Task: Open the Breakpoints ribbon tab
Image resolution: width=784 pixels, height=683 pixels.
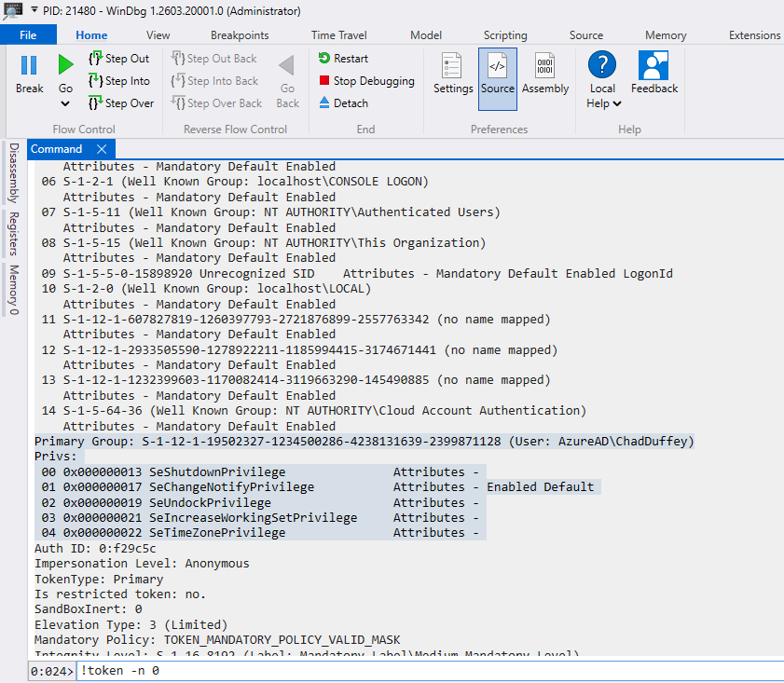Action: coord(240,35)
